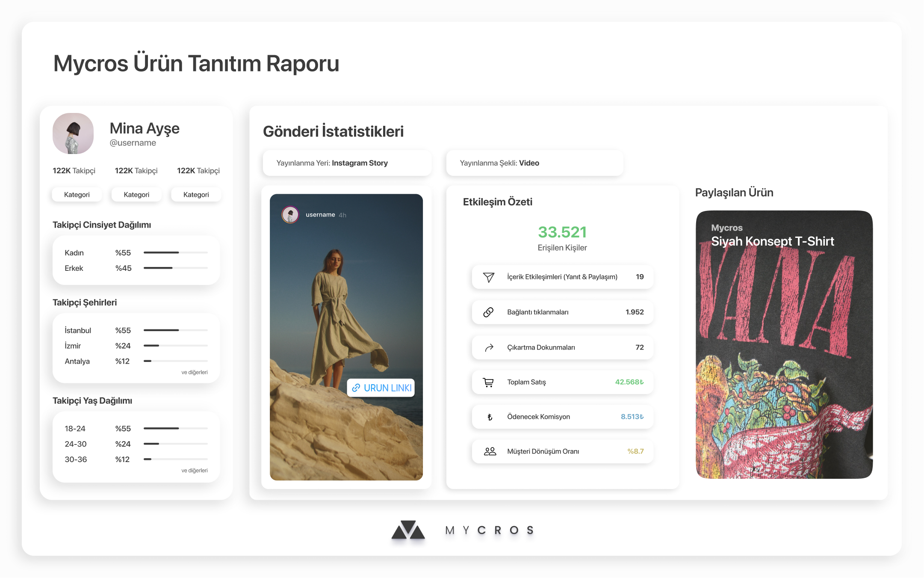Click the Yayınlanma Şekli Video field
Screen dimensions: 924x578
534,163
